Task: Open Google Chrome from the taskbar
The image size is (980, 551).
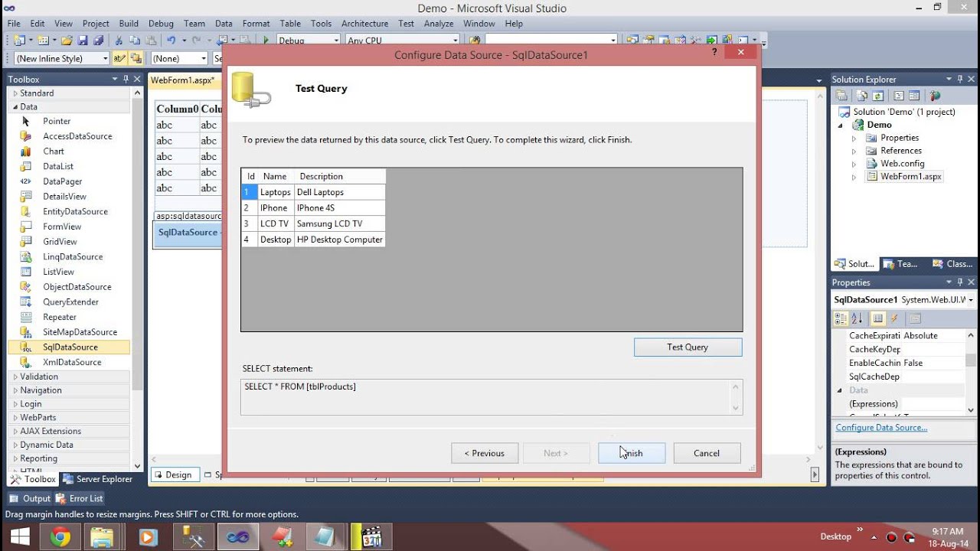Action: click(x=60, y=536)
